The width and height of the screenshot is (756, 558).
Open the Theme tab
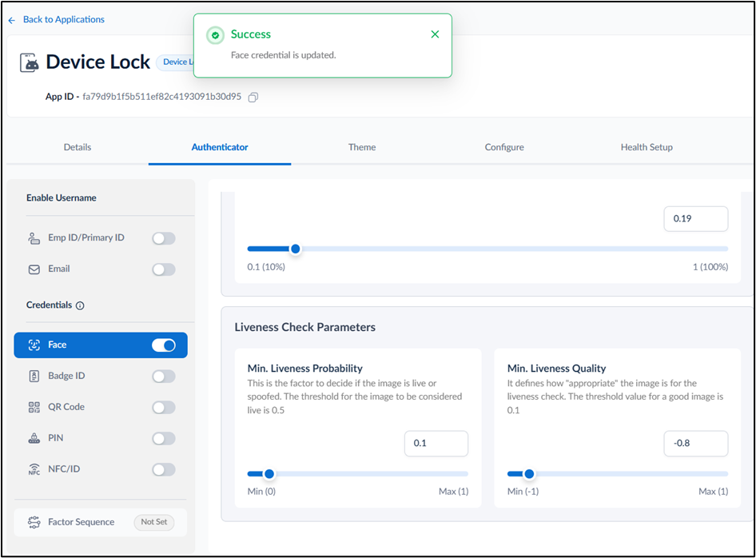tap(362, 147)
